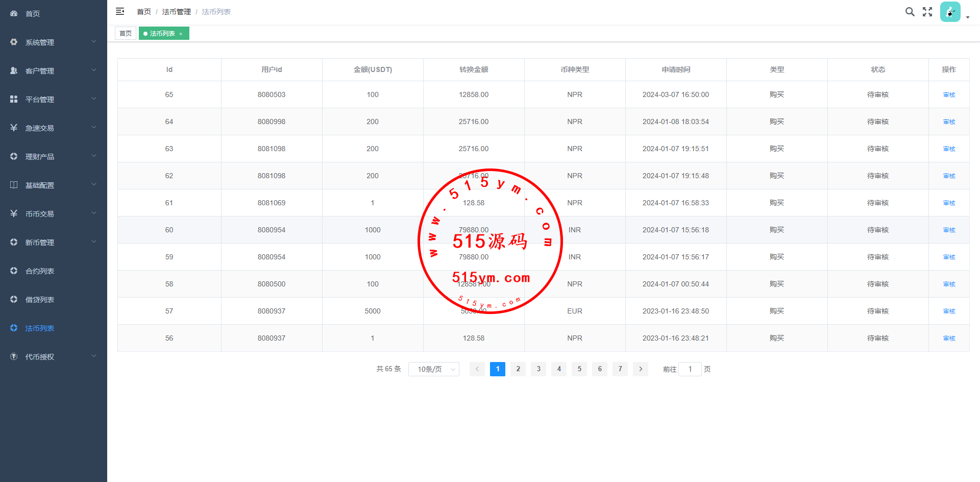Go to next page using arrow
Screen dimensions: 980x482
(x=641, y=369)
